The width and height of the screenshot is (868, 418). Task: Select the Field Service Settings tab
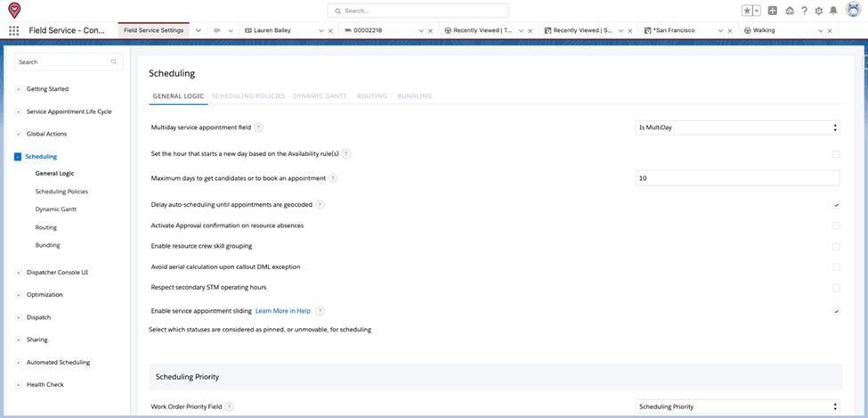click(x=154, y=30)
